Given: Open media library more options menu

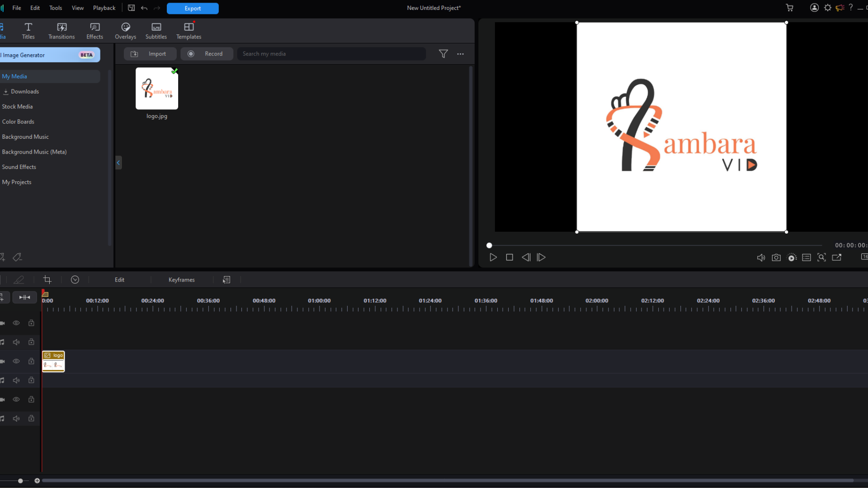Looking at the screenshot, I should (460, 54).
